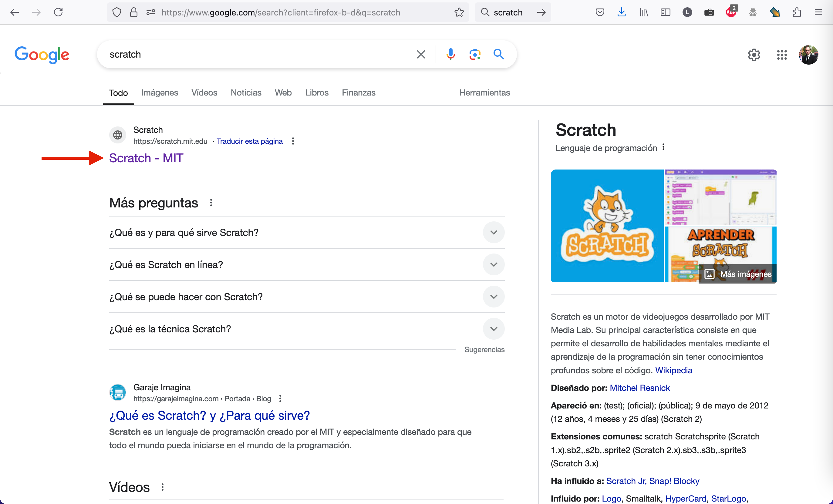The width and height of the screenshot is (833, 504).
Task: Click the voice search microphone icon
Action: click(x=450, y=54)
